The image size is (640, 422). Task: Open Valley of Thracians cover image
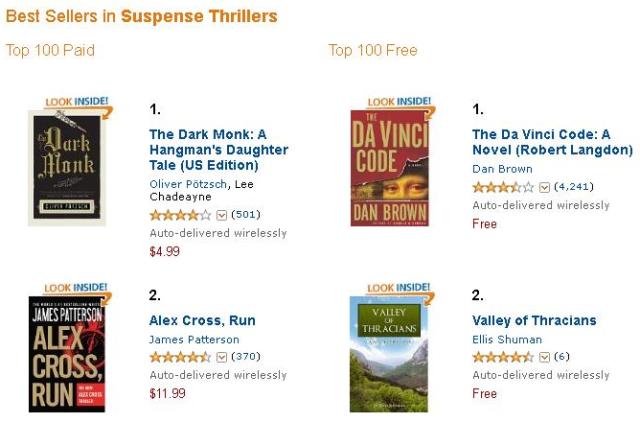click(x=391, y=354)
